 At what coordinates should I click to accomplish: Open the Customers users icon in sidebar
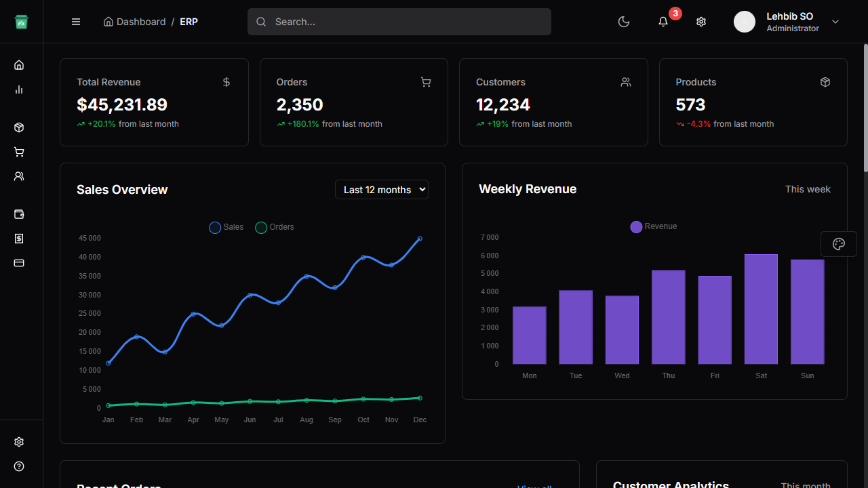tap(19, 176)
